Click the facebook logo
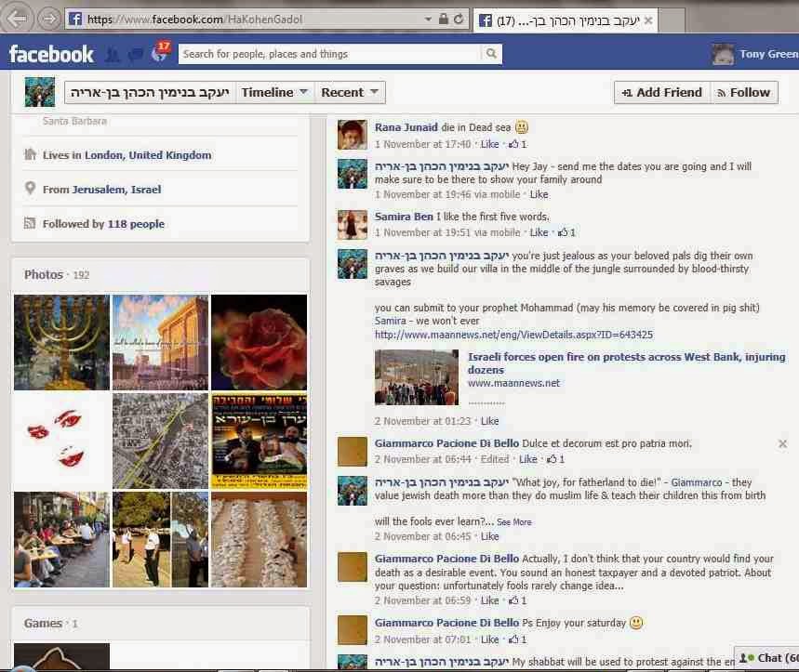Image resolution: width=799 pixels, height=672 pixels. coord(51,54)
